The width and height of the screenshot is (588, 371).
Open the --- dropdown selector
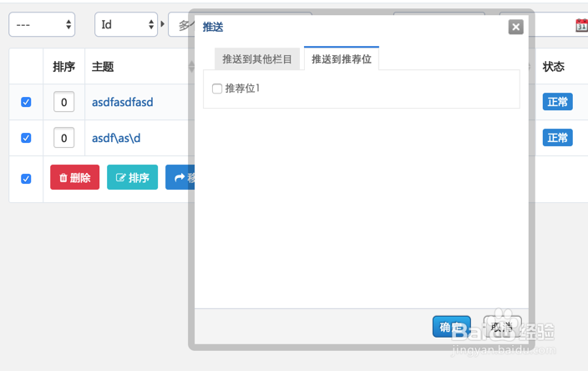coord(42,25)
